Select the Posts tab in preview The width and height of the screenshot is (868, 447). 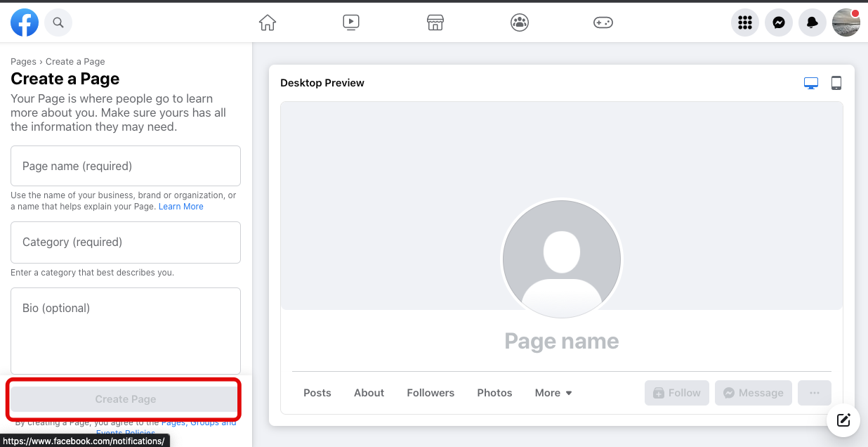pos(317,393)
